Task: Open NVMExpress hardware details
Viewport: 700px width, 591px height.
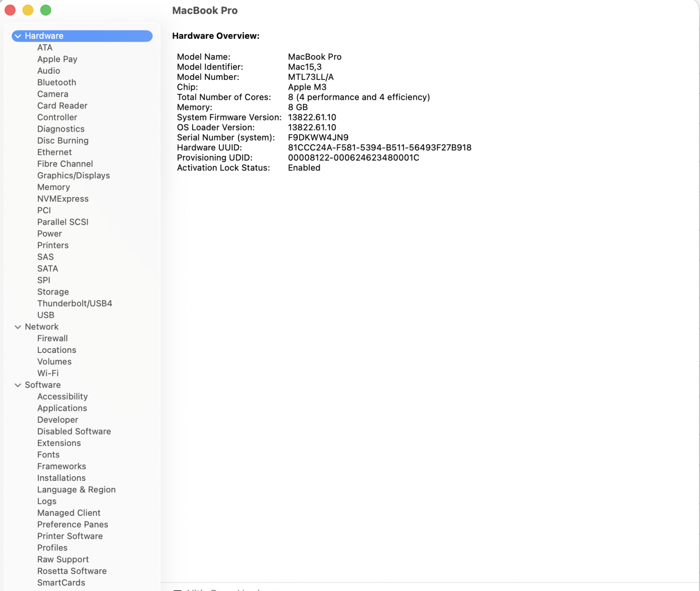Action: [x=63, y=199]
